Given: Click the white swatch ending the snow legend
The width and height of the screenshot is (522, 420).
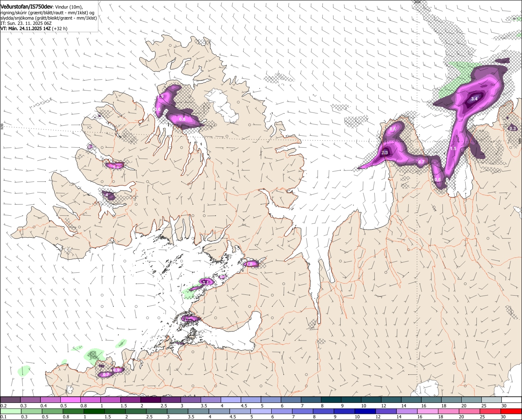Looking at the screenshot, I should coord(511,400).
